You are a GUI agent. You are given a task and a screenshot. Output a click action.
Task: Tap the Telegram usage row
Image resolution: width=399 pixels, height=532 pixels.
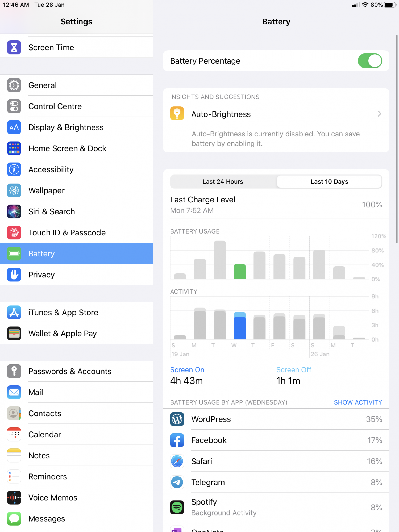276,482
